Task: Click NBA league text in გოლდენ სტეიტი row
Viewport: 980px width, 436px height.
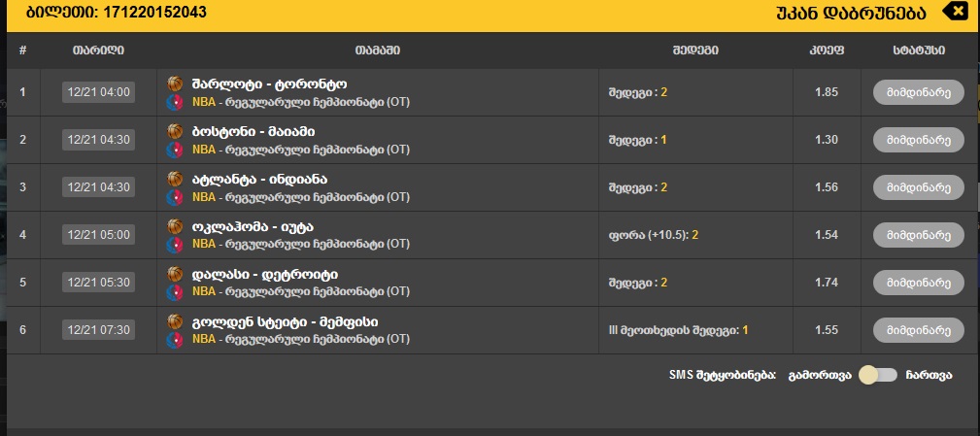Action: [204, 339]
